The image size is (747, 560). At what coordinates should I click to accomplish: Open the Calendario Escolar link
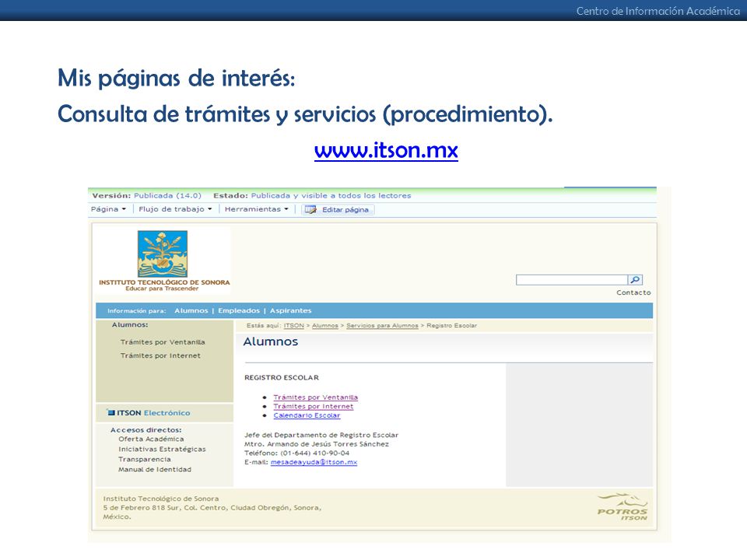point(307,415)
